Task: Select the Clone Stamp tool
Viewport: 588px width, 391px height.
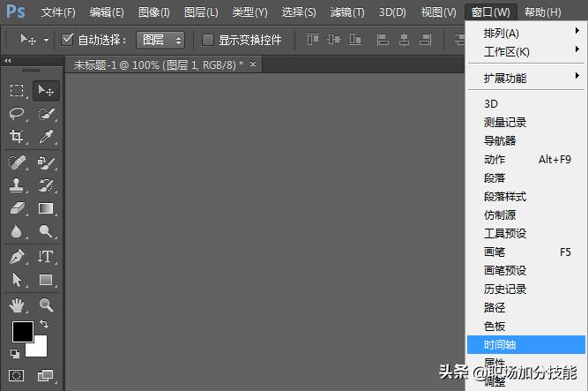Action: (17, 185)
